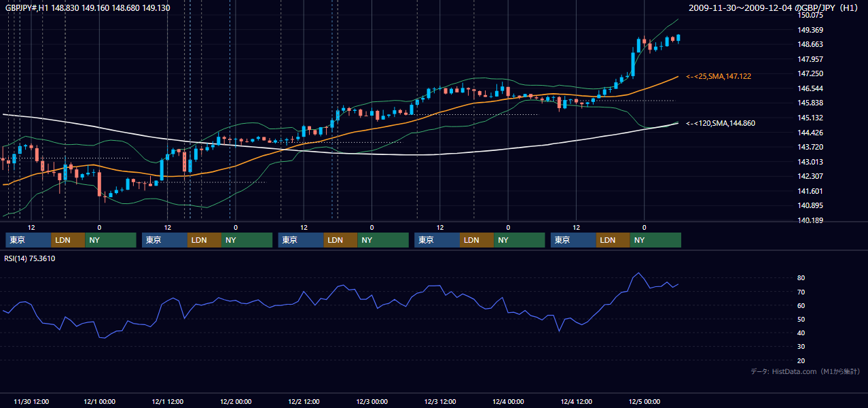Click price axis value 141.601
The height and width of the screenshot is (408, 868).
(x=810, y=191)
